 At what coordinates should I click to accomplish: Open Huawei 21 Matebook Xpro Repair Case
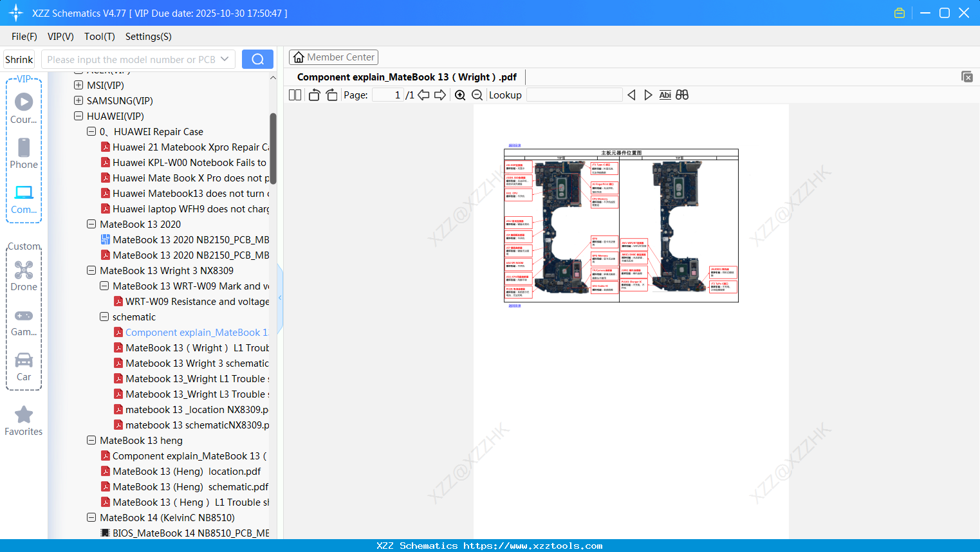coord(185,147)
